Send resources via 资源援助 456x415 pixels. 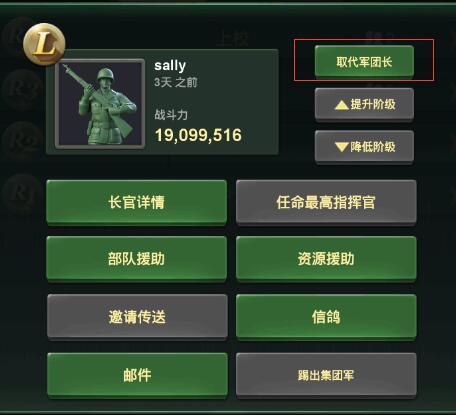(326, 259)
